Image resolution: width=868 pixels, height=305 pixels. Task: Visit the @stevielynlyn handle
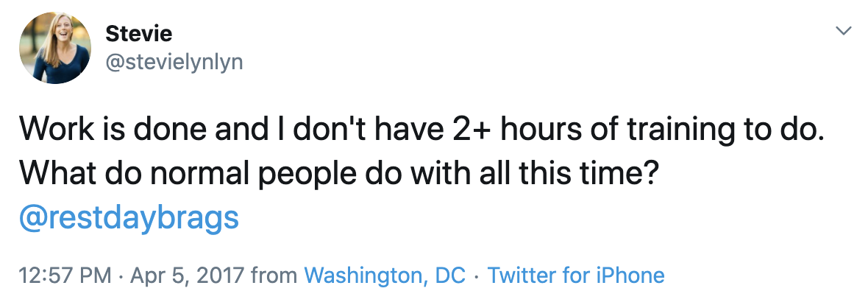coord(174,63)
